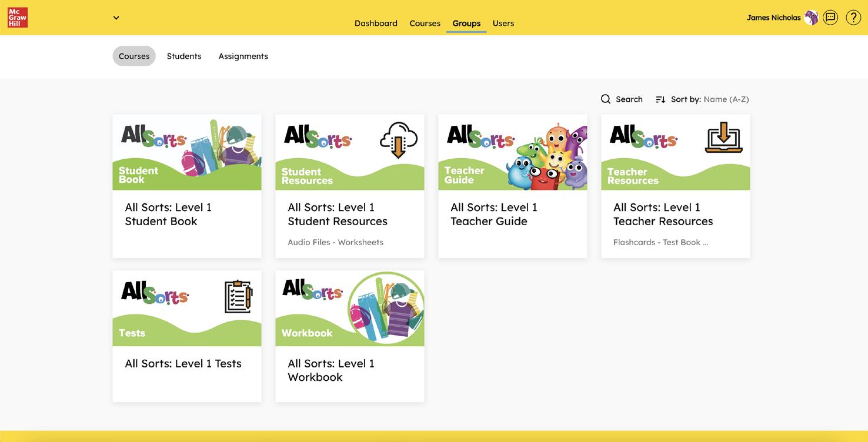Open All Sorts: Level 1 Student Book title
The image size is (868, 442).
coord(168,214)
